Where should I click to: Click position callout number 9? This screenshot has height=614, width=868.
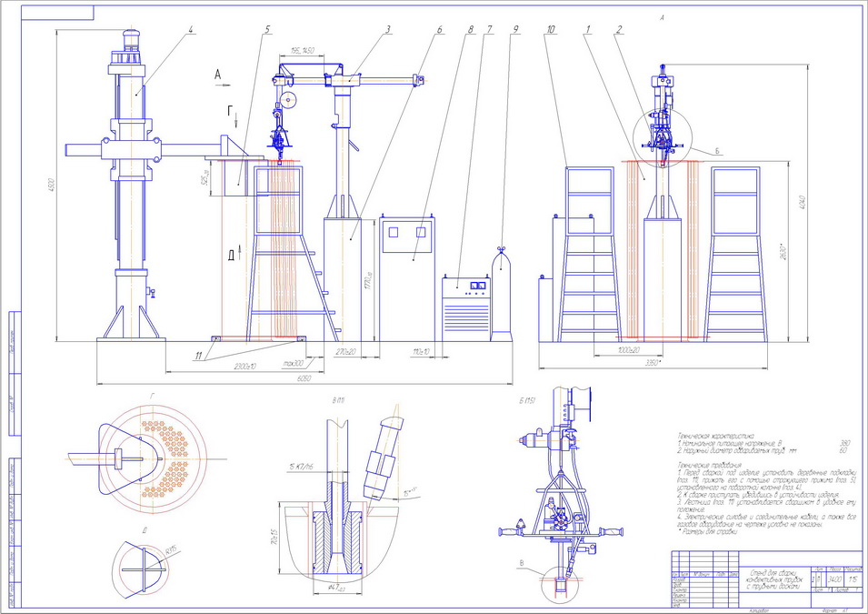click(516, 29)
